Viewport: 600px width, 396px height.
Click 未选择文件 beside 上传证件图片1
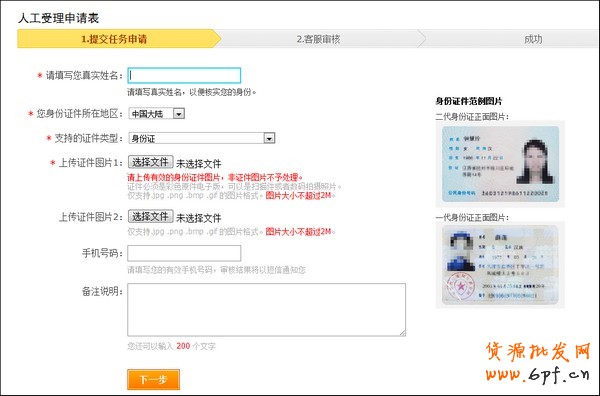coord(199,164)
